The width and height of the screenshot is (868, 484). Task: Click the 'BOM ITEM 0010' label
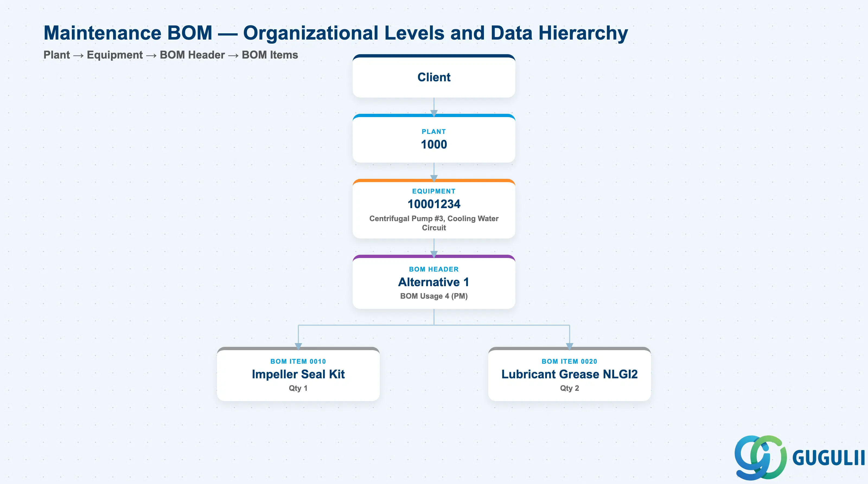click(298, 361)
